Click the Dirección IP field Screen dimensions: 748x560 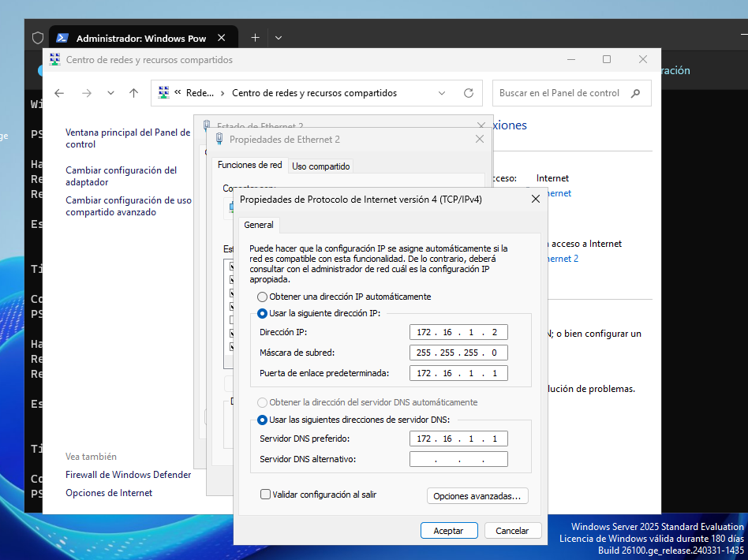click(x=458, y=332)
